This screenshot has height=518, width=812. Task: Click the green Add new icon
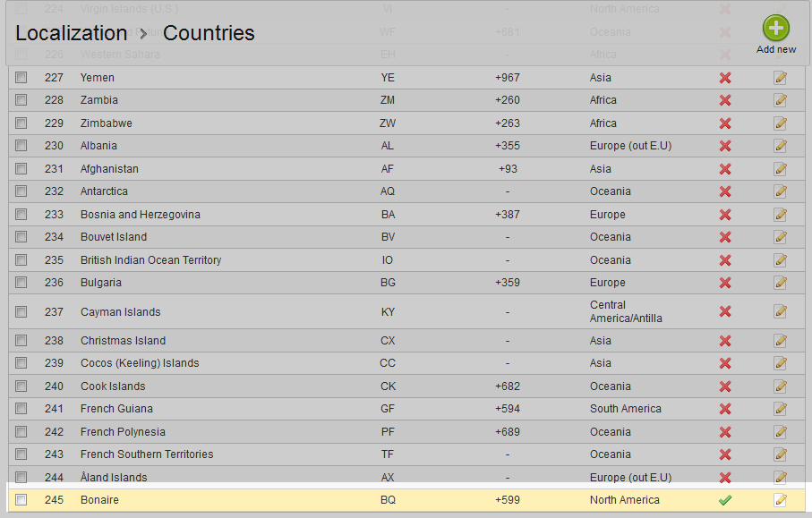click(x=775, y=29)
